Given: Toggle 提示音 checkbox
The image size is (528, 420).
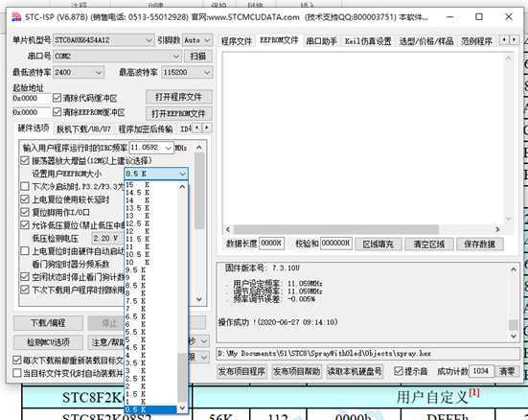Looking at the screenshot, I should click(x=399, y=371).
